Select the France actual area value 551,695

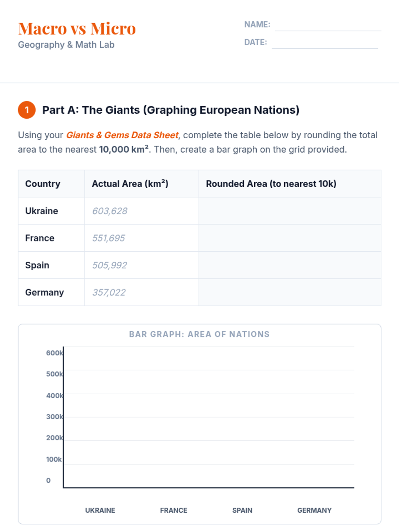(x=108, y=238)
